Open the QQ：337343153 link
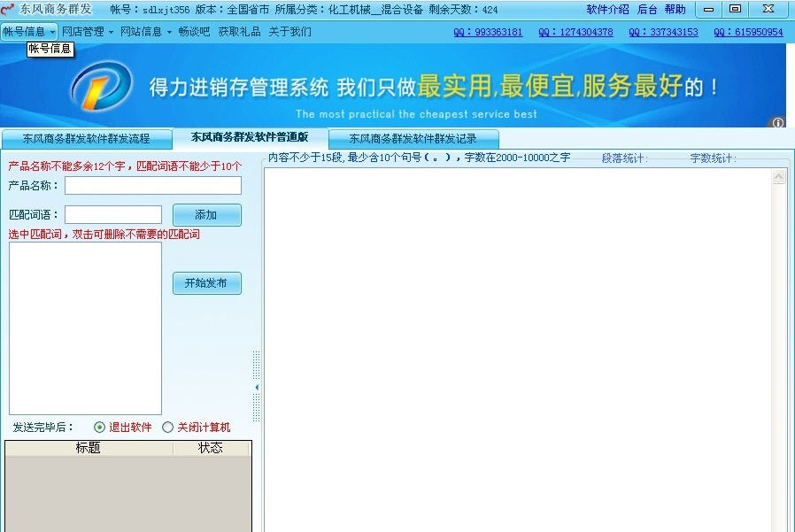 pyautogui.click(x=663, y=32)
